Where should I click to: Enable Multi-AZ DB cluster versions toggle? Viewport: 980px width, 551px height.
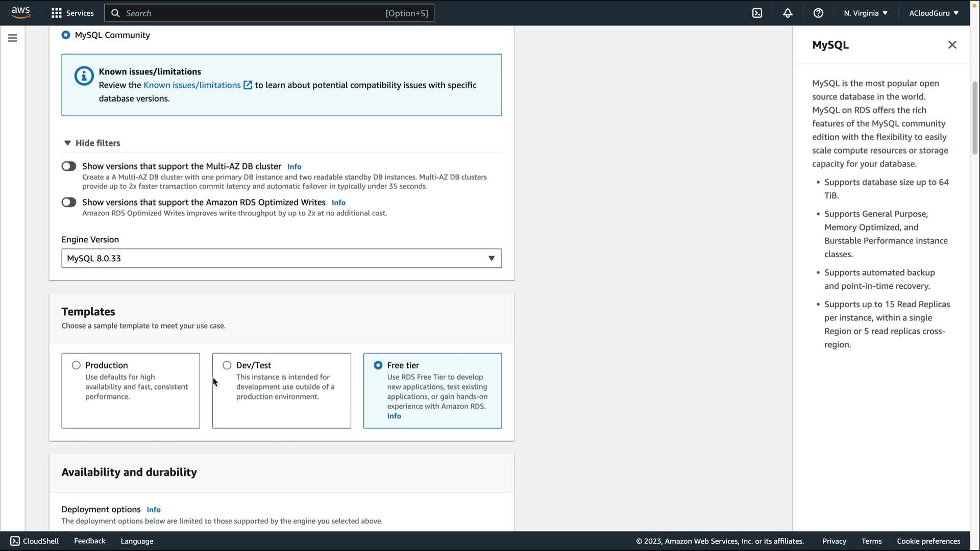69,166
